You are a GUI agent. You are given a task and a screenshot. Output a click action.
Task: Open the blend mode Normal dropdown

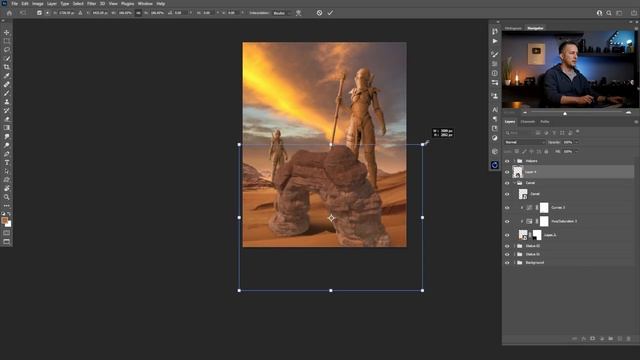click(x=525, y=142)
